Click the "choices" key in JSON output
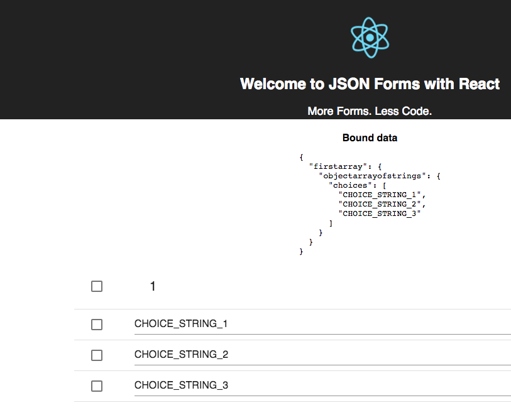The width and height of the screenshot is (511, 420). 350,185
